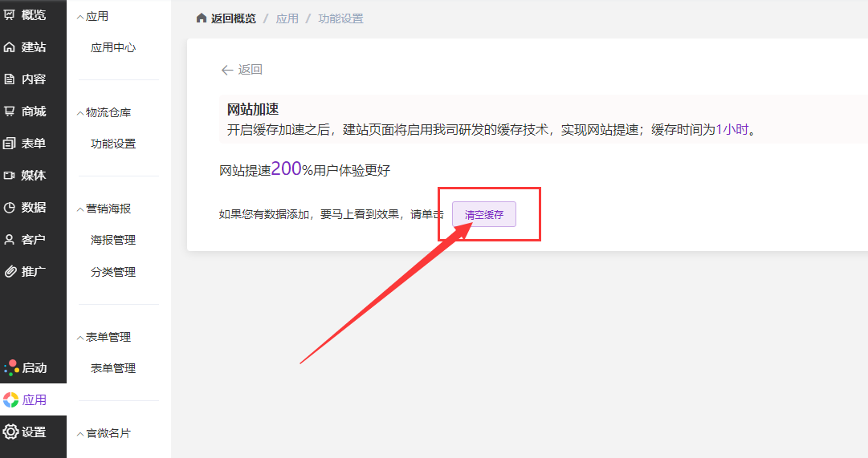
Task: Open the 内容 document icon
Action: click(x=10, y=79)
